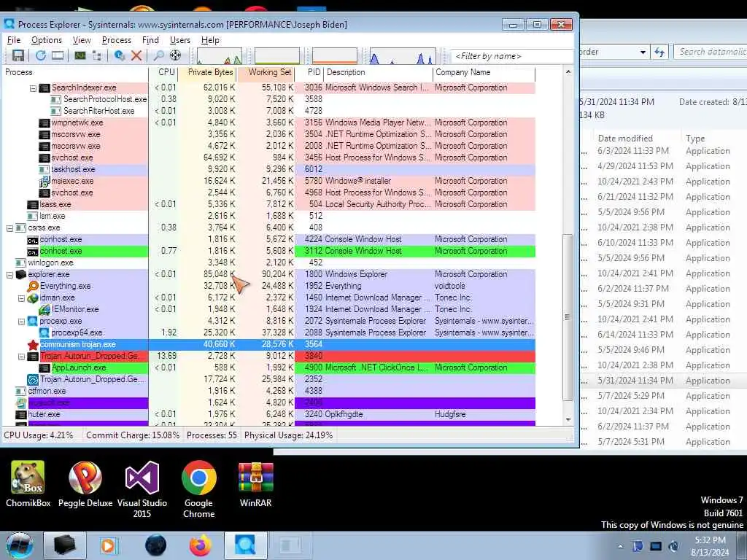Viewport: 747px width, 560px height.
Task: Sort by the PID column header
Action: [x=309, y=72]
